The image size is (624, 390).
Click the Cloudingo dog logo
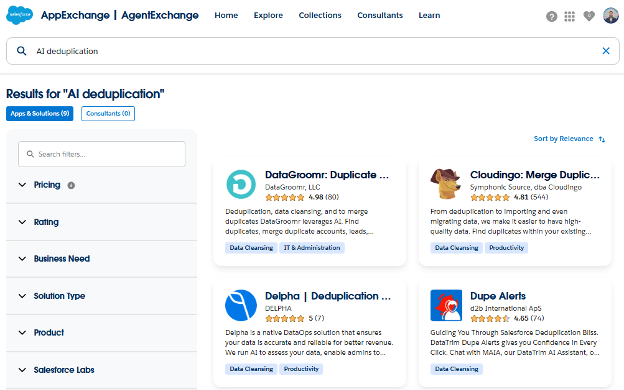446,183
